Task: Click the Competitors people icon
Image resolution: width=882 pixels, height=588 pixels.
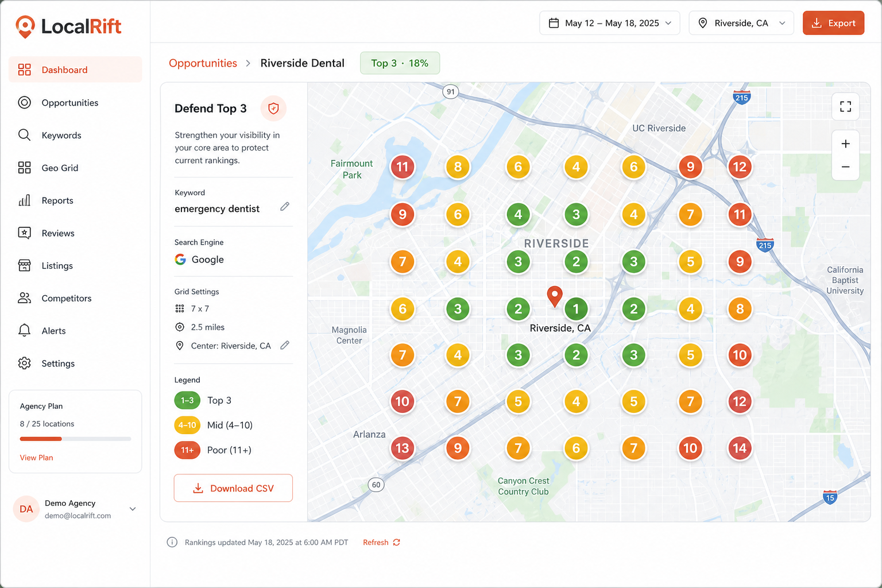Action: [24, 298]
